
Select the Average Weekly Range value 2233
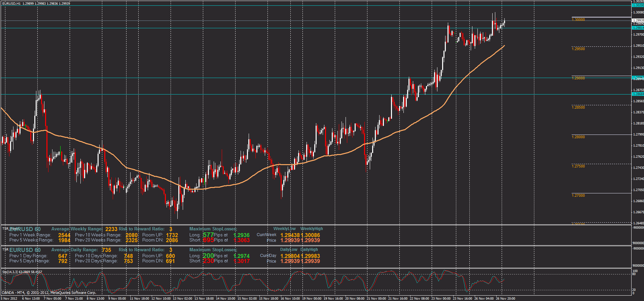pos(111,229)
